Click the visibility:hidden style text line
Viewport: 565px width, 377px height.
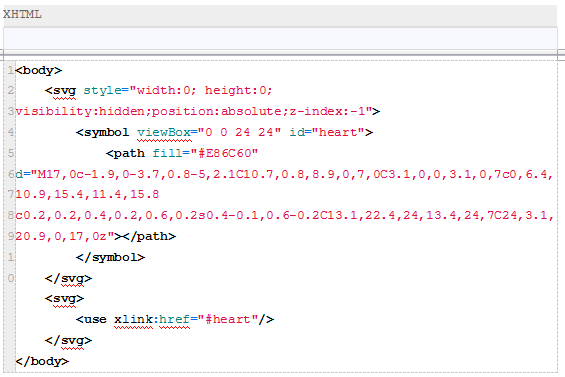tap(193, 111)
